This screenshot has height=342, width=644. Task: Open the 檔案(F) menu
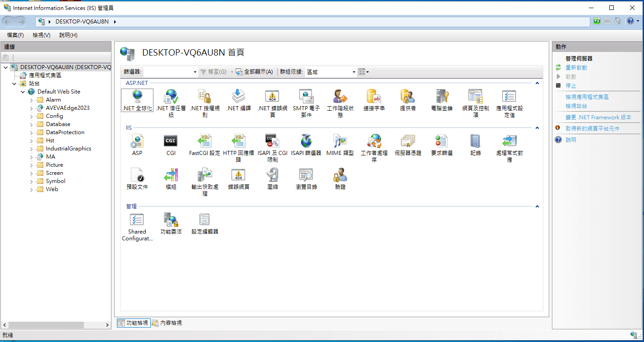coord(15,35)
